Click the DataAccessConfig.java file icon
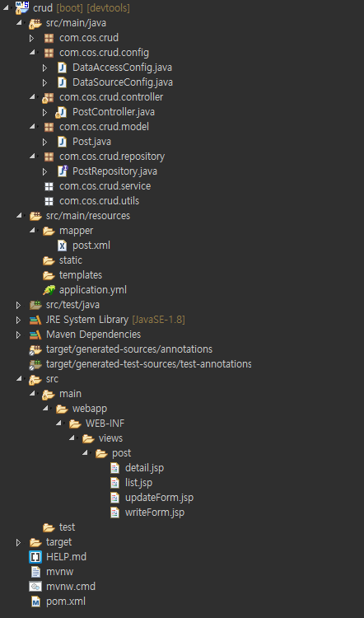Image resolution: width=364 pixels, height=618 pixels. pyautogui.click(x=63, y=68)
